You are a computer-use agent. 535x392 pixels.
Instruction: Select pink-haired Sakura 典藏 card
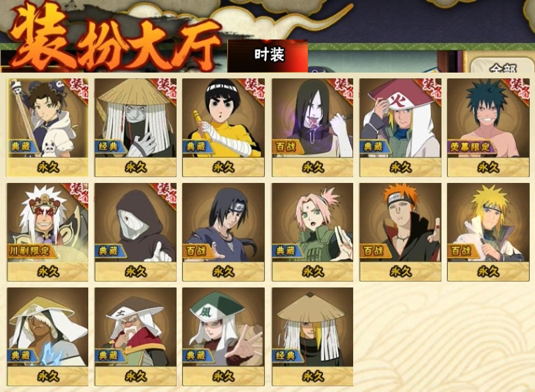[313, 232]
